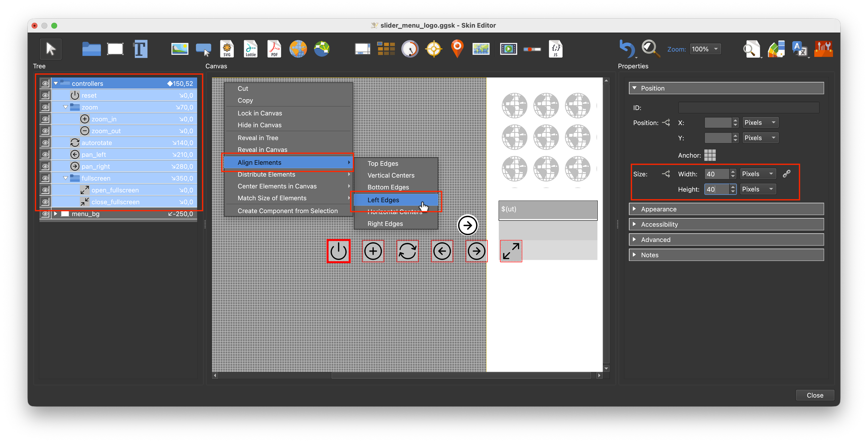Image resolution: width=868 pixels, height=443 pixels.
Task: Expand the Appearance section
Action: pos(658,209)
